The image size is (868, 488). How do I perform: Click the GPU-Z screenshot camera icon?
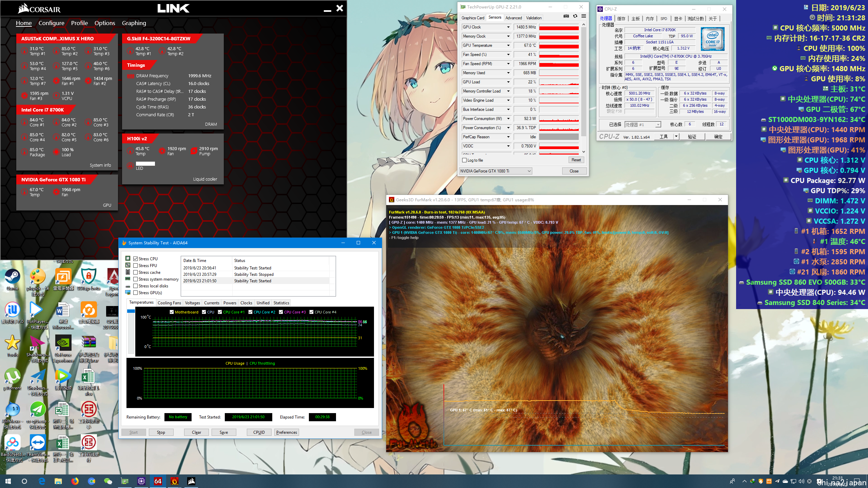click(x=566, y=16)
